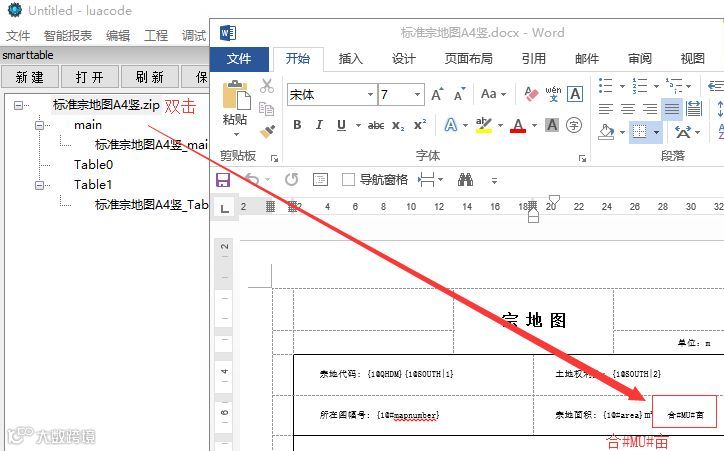Apply character border (boxed A) icon
Image resolution: width=724 pixels, height=451 pixels.
click(575, 94)
